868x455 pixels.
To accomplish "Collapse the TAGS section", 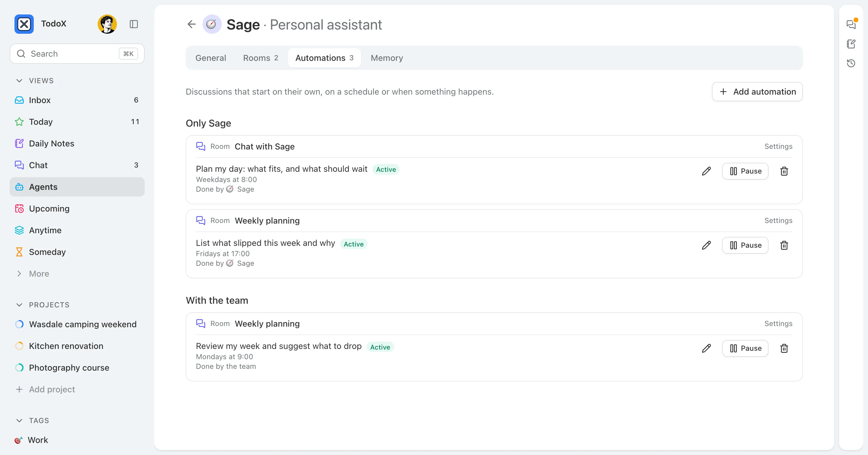I will click(19, 420).
